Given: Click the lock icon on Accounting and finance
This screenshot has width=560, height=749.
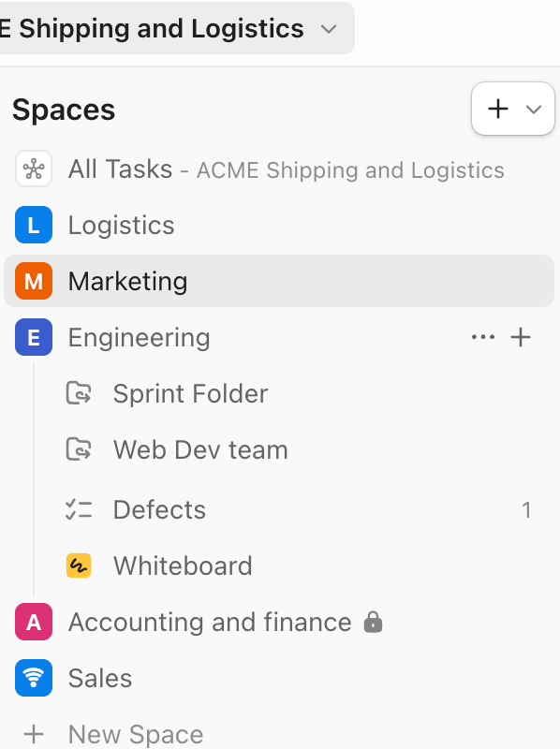Looking at the screenshot, I should click(373, 622).
